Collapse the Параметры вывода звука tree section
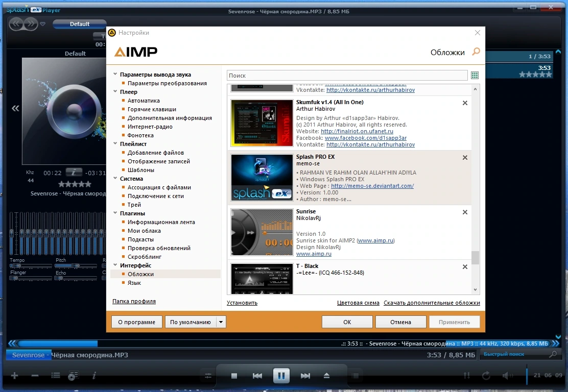The height and width of the screenshot is (392, 568). point(115,74)
